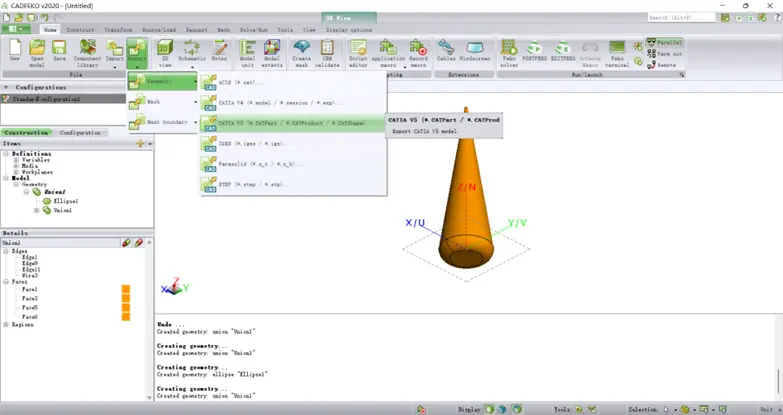Click the add plus icon in Items panel
Screen dimensions: 783x415
coord(140,144)
